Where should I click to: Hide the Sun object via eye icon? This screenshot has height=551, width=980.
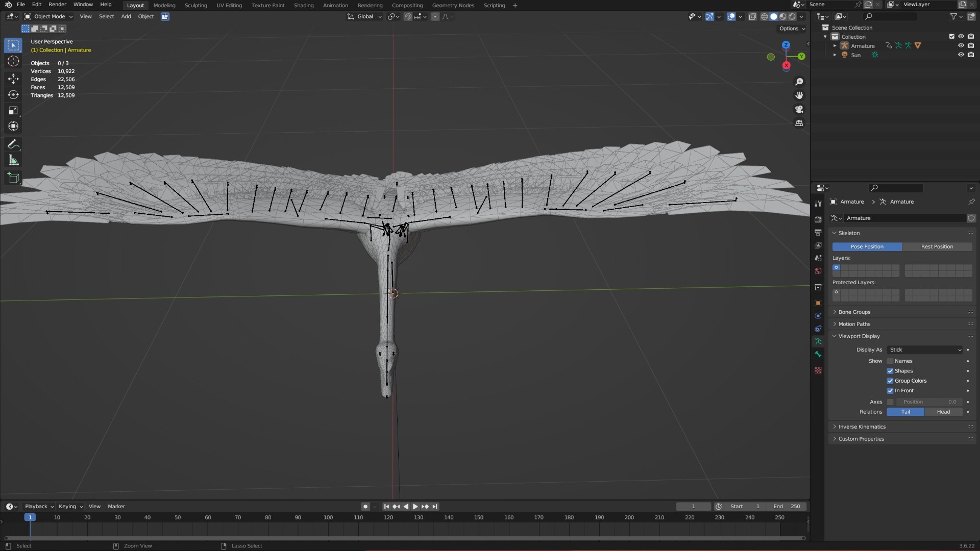(x=961, y=55)
